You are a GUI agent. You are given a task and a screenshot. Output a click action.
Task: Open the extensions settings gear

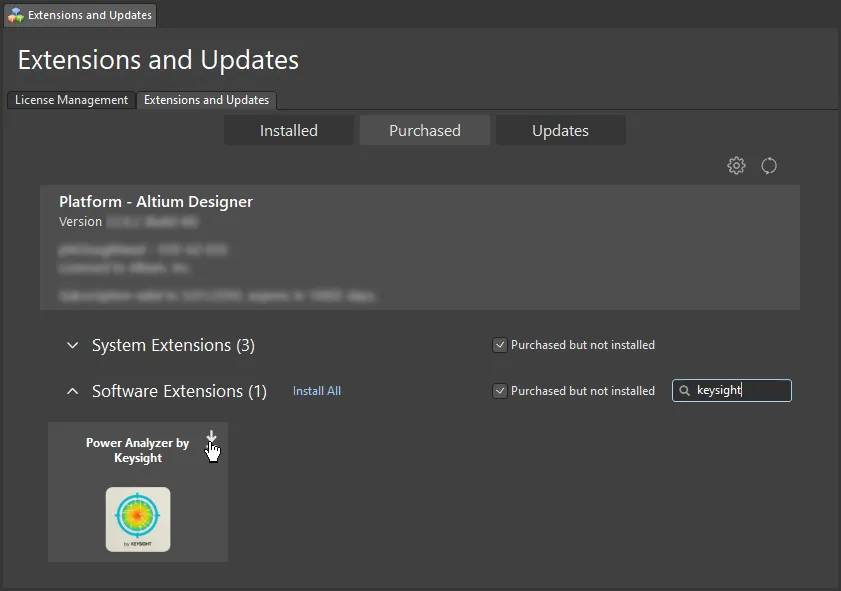[x=736, y=166]
